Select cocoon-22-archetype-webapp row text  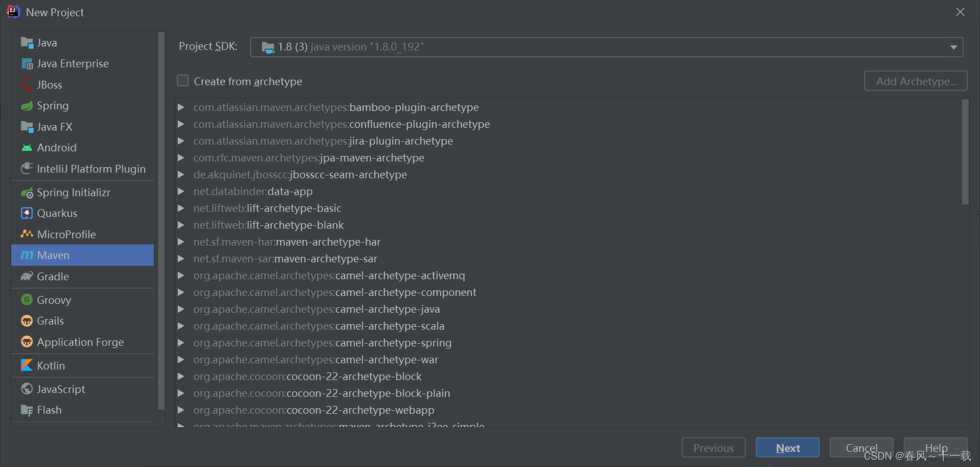coord(314,410)
